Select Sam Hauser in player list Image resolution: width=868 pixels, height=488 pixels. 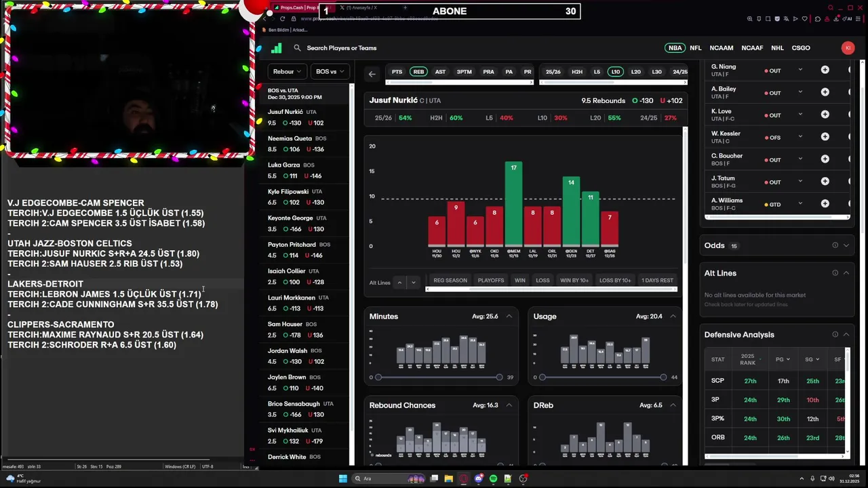[304, 329]
